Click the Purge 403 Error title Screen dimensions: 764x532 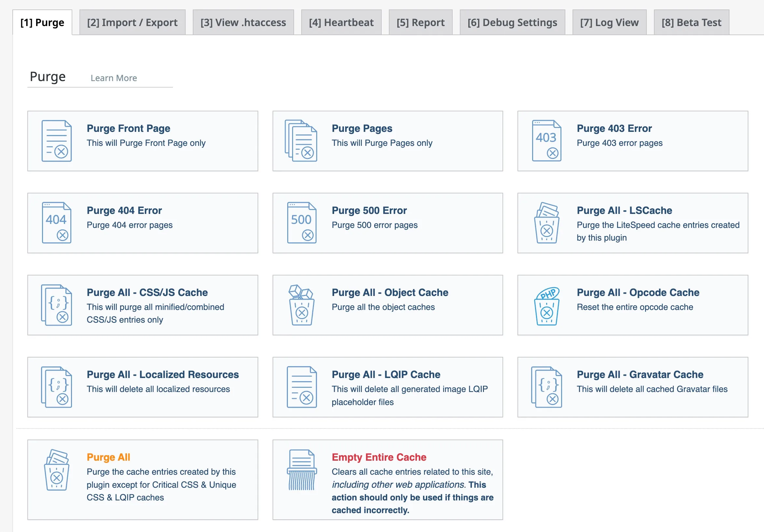614,128
